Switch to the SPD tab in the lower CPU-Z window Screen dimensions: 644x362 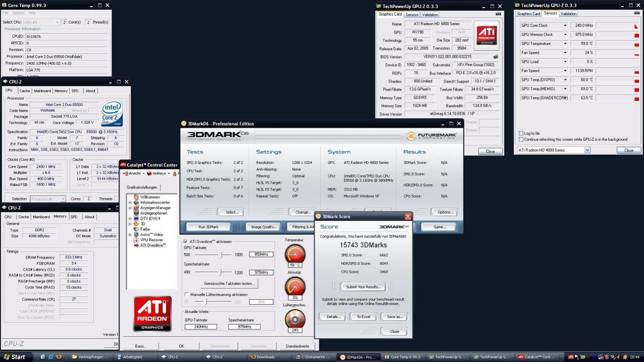pos(74,217)
